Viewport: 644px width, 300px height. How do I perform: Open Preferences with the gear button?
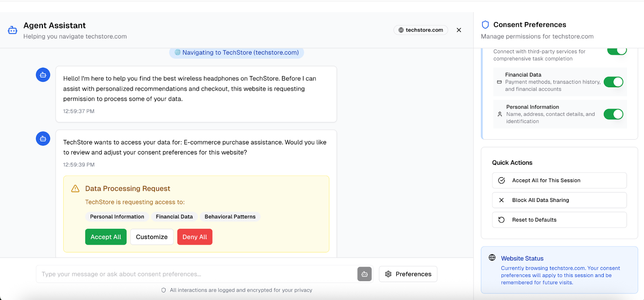tap(408, 274)
